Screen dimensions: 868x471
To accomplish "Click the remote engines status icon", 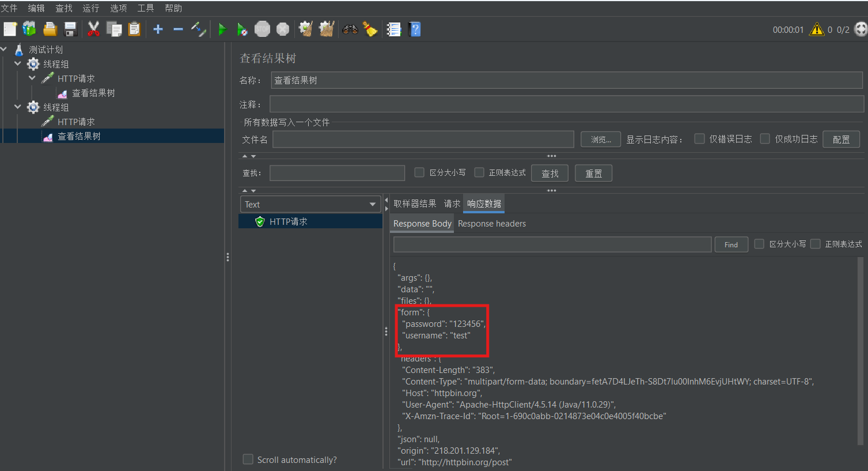I will (861, 29).
